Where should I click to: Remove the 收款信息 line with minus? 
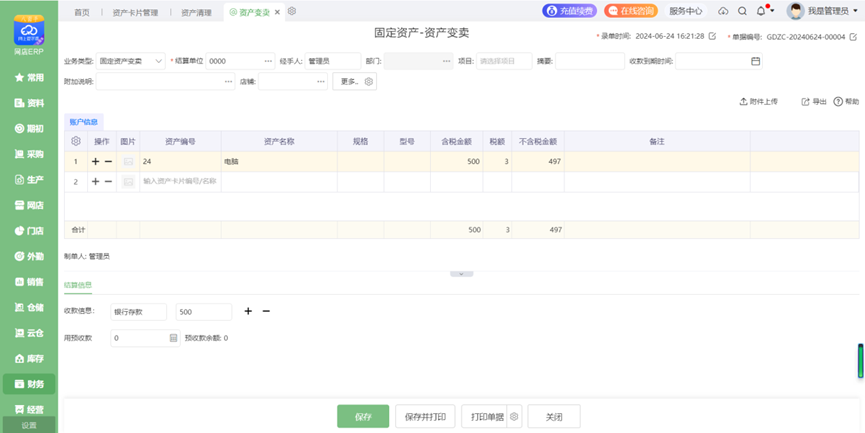pyautogui.click(x=266, y=311)
